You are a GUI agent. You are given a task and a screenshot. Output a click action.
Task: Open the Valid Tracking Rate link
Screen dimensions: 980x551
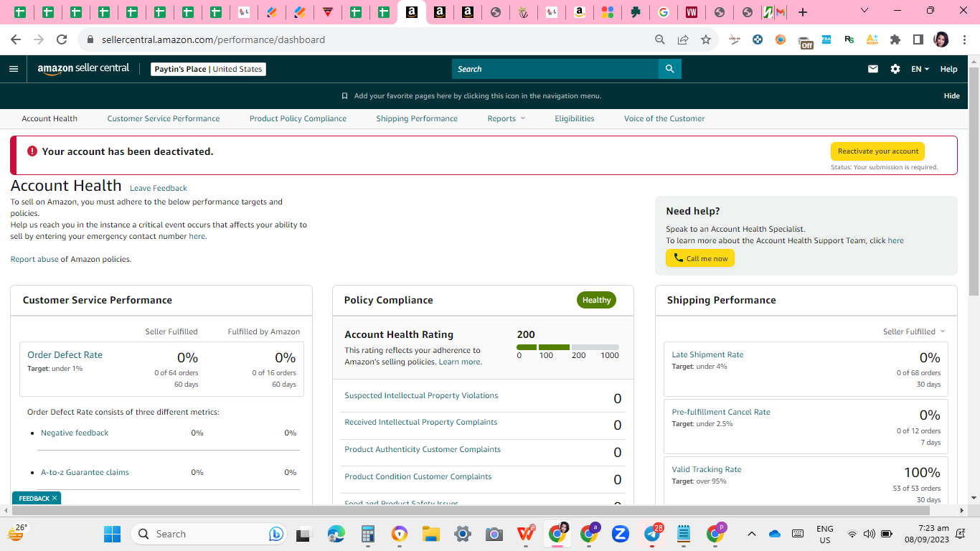pyautogui.click(x=707, y=469)
